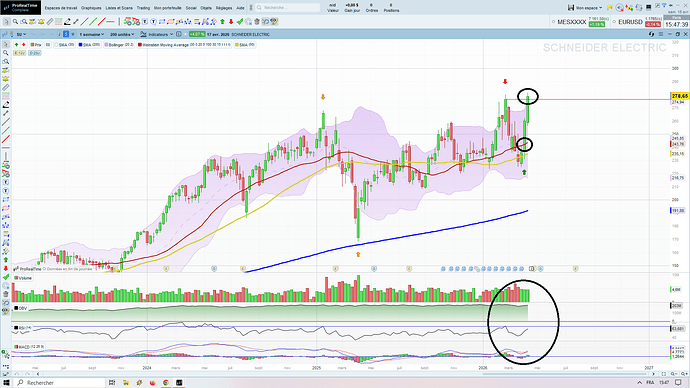
Task: Click the green checkmark in left sidebar
Action: click(x=6, y=277)
